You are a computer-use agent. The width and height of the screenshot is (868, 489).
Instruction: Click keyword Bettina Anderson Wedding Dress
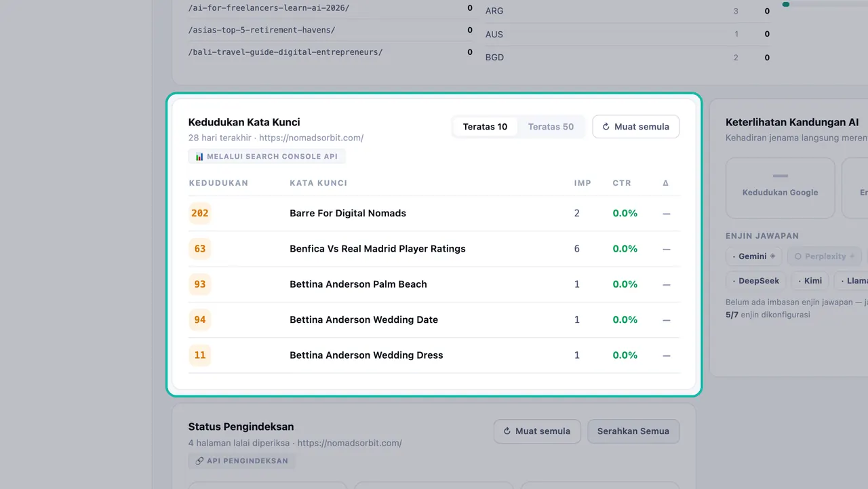click(366, 355)
